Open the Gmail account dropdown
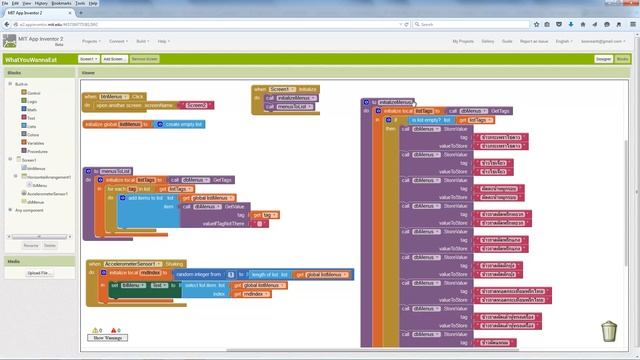 603,41
